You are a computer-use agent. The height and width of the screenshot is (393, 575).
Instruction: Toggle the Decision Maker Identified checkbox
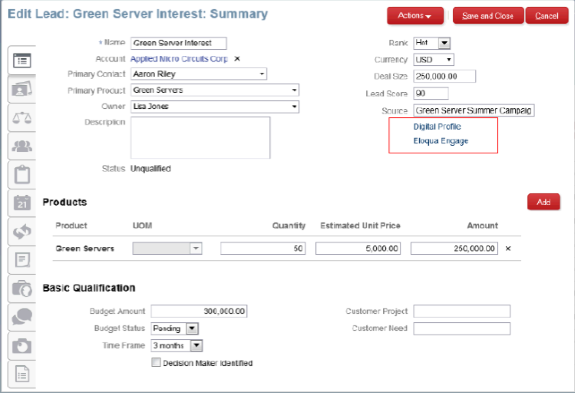click(156, 363)
